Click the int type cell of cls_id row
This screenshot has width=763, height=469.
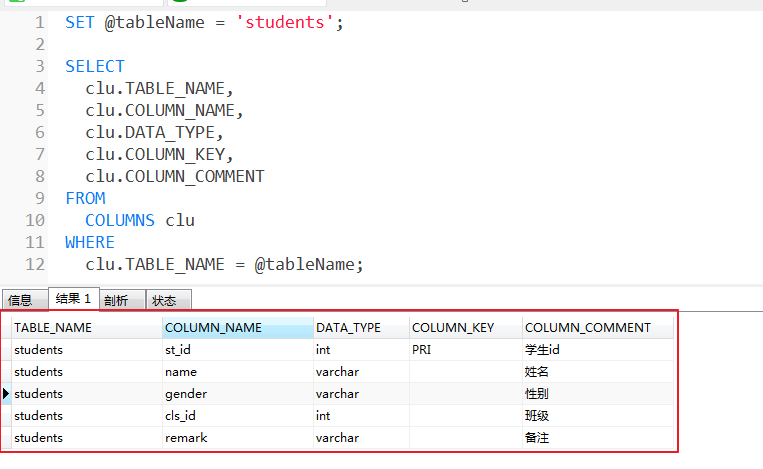tap(361, 415)
